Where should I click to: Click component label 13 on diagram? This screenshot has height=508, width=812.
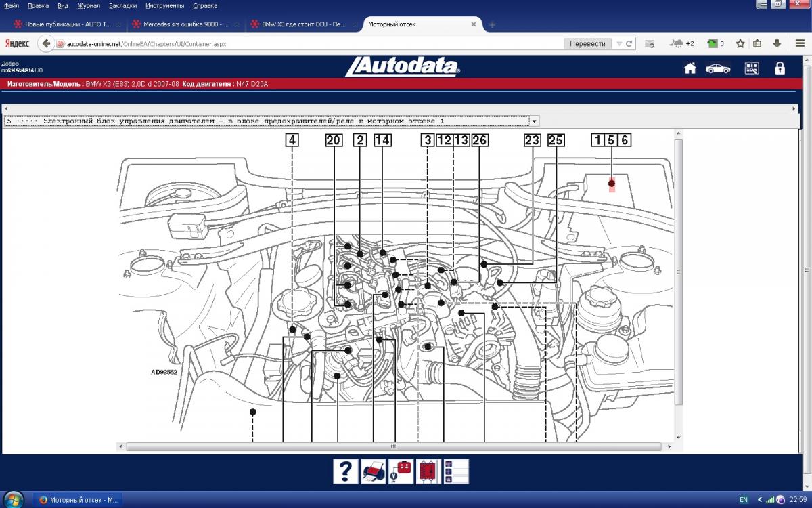coord(461,140)
